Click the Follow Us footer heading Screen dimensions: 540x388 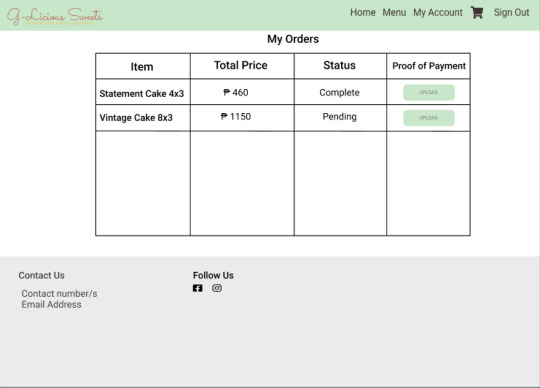[x=213, y=275]
